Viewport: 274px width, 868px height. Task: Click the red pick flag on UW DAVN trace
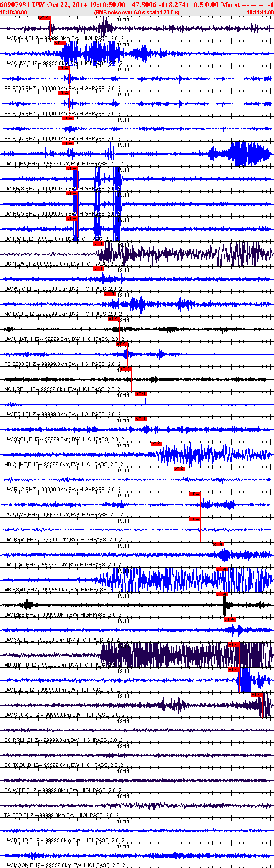pyautogui.click(x=44, y=18)
